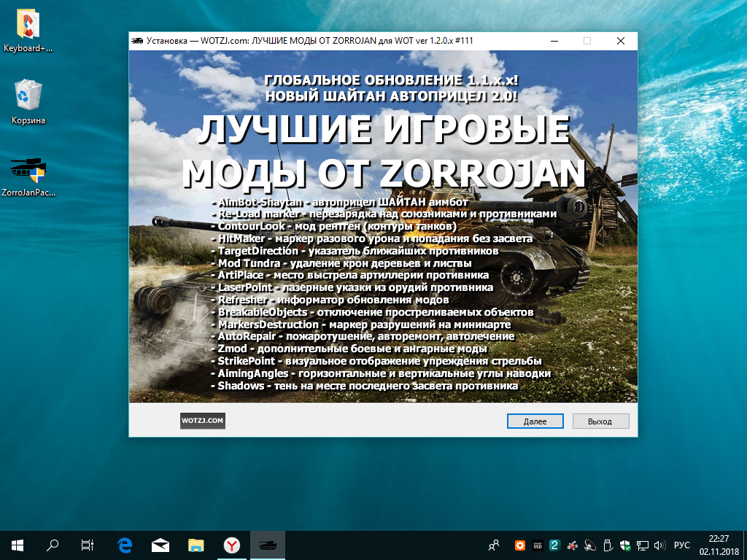Click the 'MarkersDestruction' mod line
The height and width of the screenshot is (560, 747).
(x=361, y=324)
